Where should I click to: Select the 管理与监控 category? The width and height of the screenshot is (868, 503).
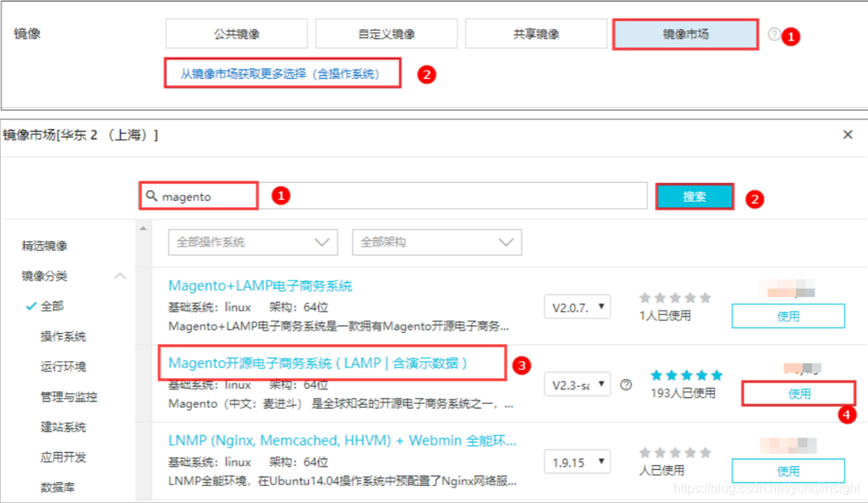click(69, 397)
